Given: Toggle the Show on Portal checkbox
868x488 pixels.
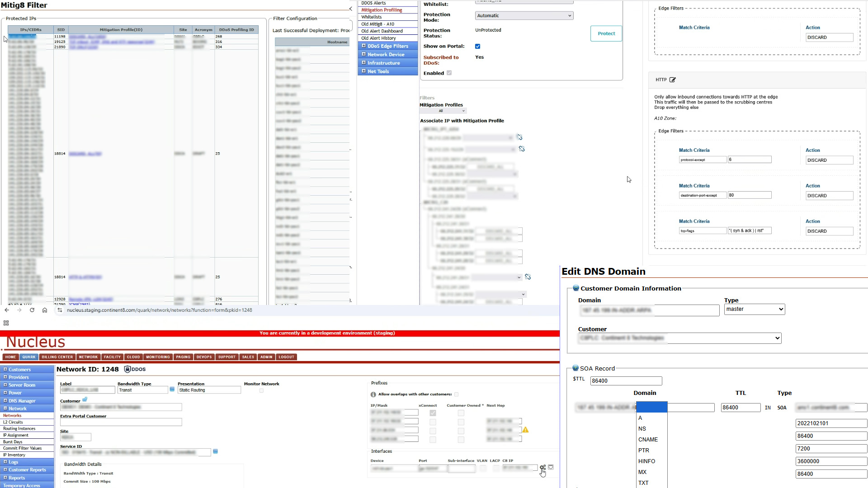Looking at the screenshot, I should [478, 47].
